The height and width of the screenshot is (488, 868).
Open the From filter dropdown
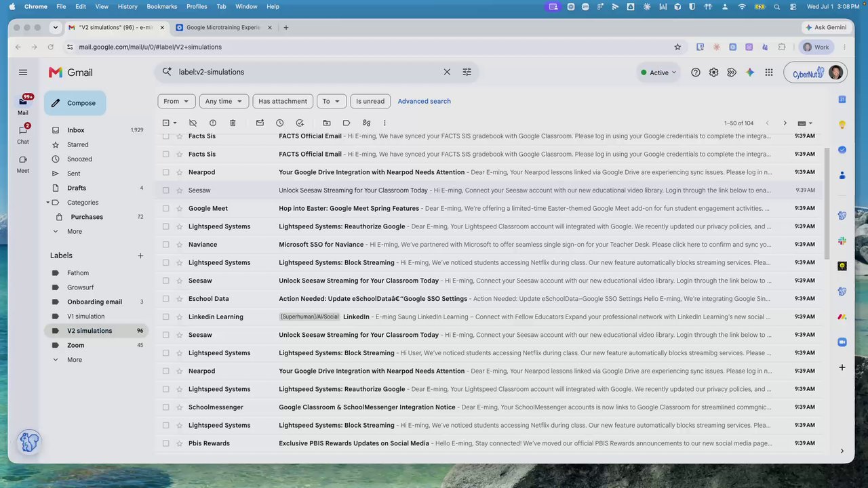(x=176, y=101)
